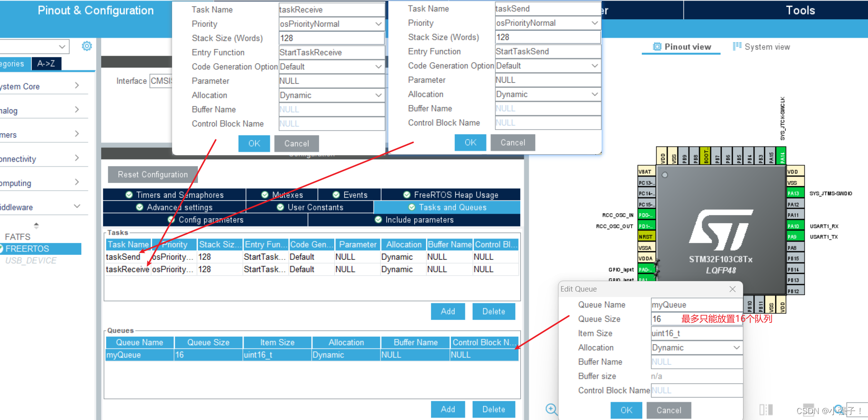Viewport: 868px width, 420px height.
Task: Select the PA9 USART1_TX pin
Action: point(795,237)
